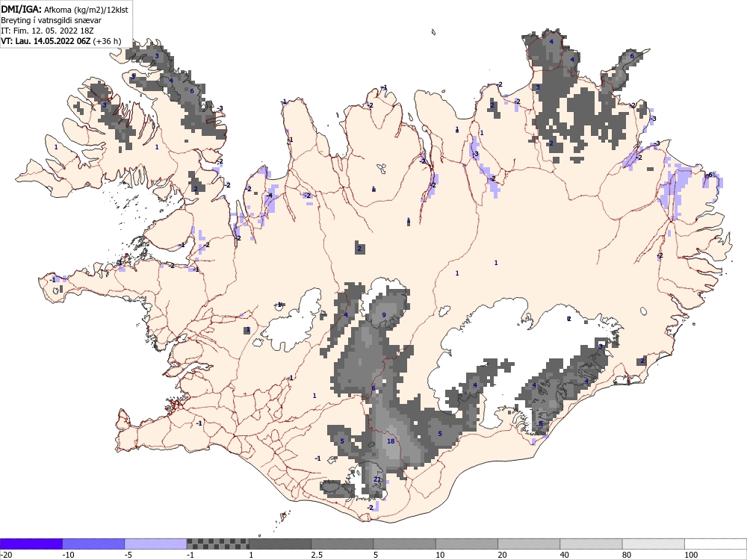Pick the light lavender -5 to -1 legend swatch
This screenshot has width=747, height=560.
[x=156, y=544]
